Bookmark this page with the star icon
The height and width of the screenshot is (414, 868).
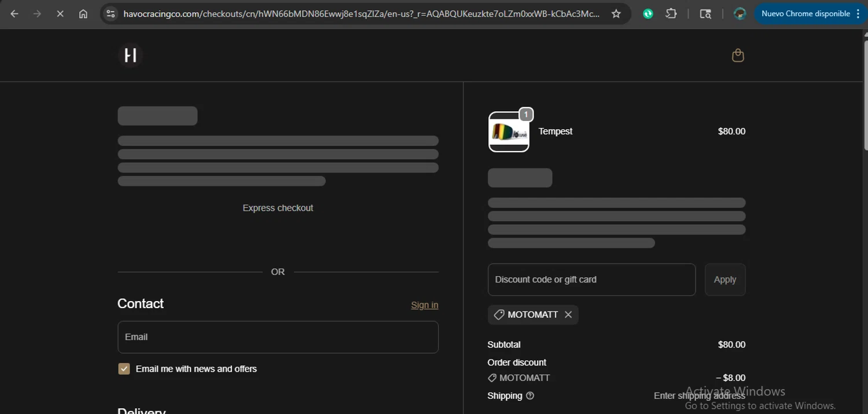(x=616, y=13)
